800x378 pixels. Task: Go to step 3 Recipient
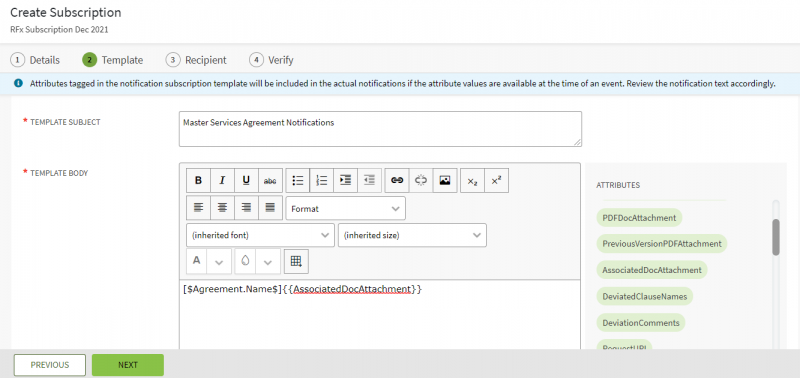pyautogui.click(x=196, y=60)
